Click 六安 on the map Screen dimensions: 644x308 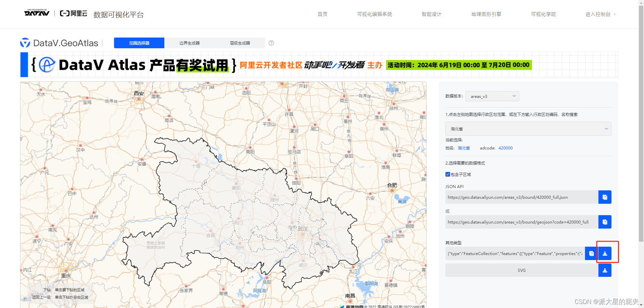click(x=370, y=198)
